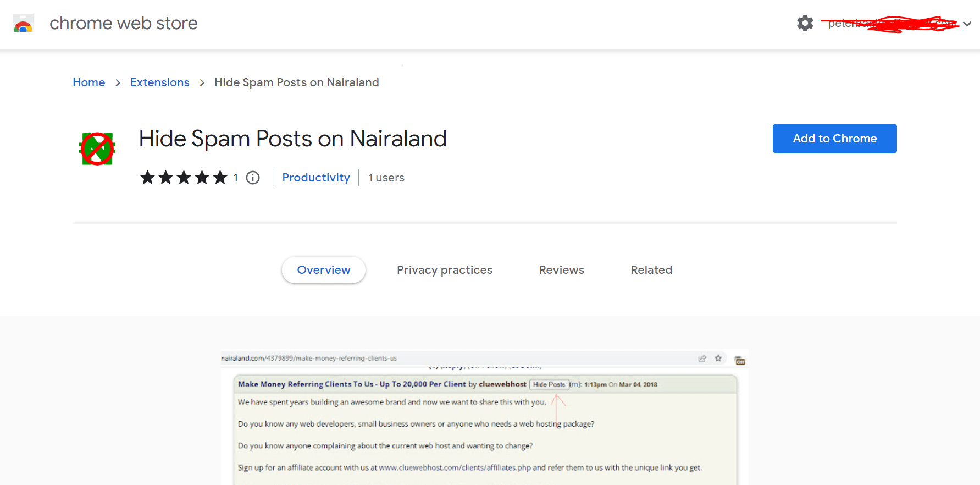Viewport: 980px width, 485px height.
Task: Click the Nairaland screenshot preview image
Action: pos(484,423)
